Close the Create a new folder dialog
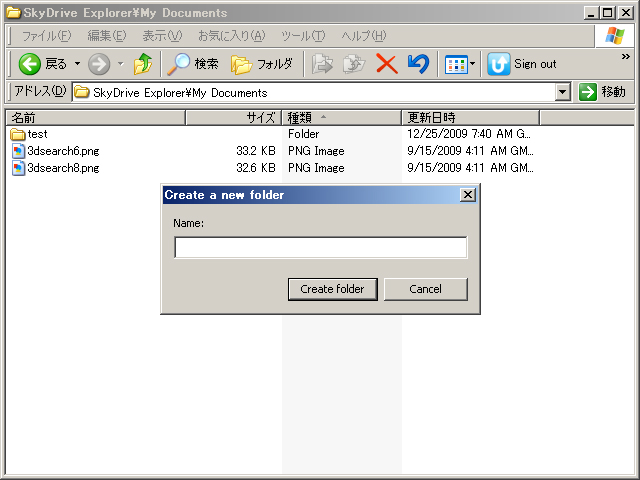The height and width of the screenshot is (480, 640). [x=468, y=195]
